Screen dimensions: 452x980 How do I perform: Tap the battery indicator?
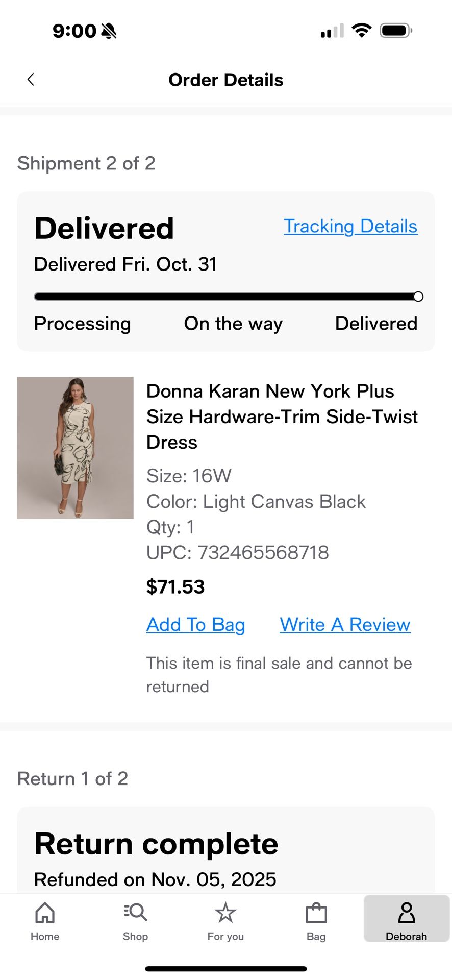pyautogui.click(x=395, y=30)
